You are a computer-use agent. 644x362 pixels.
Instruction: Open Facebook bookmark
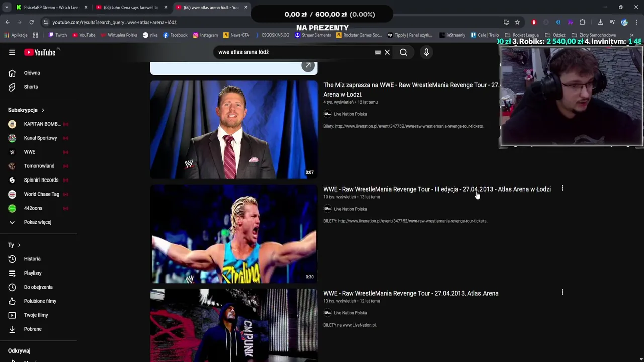tap(175, 35)
